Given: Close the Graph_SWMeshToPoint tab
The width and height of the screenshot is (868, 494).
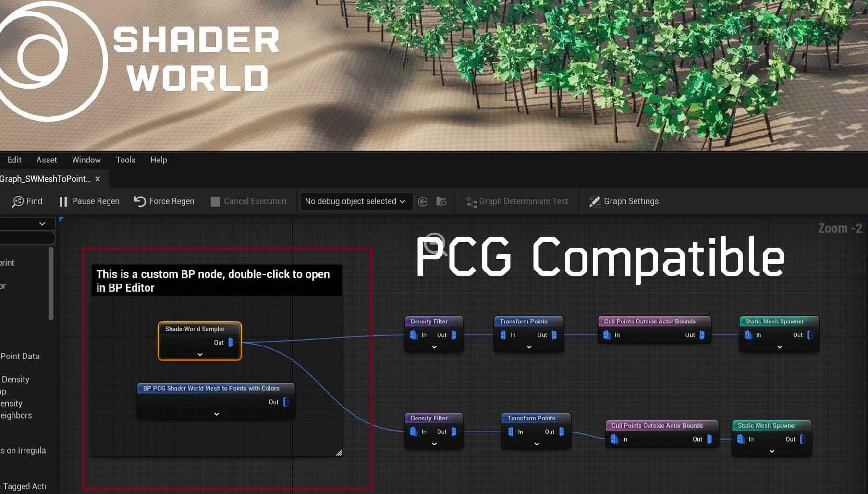Looking at the screenshot, I should (98, 179).
